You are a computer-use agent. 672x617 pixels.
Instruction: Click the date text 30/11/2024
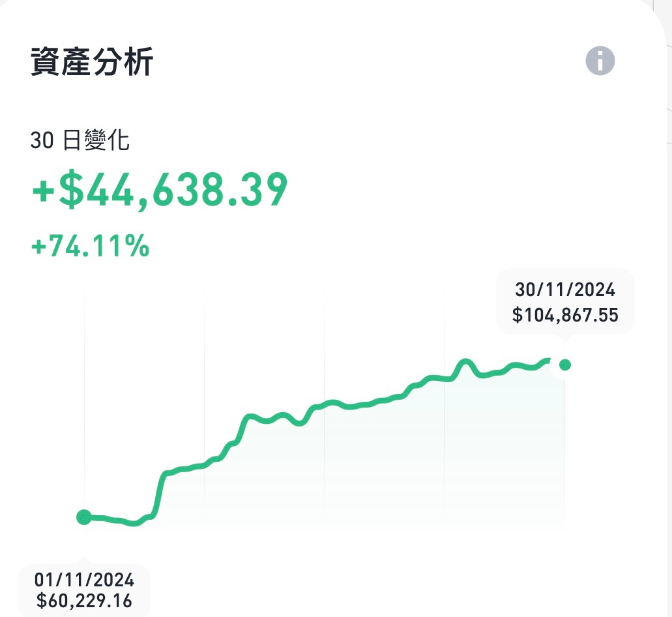click(565, 290)
